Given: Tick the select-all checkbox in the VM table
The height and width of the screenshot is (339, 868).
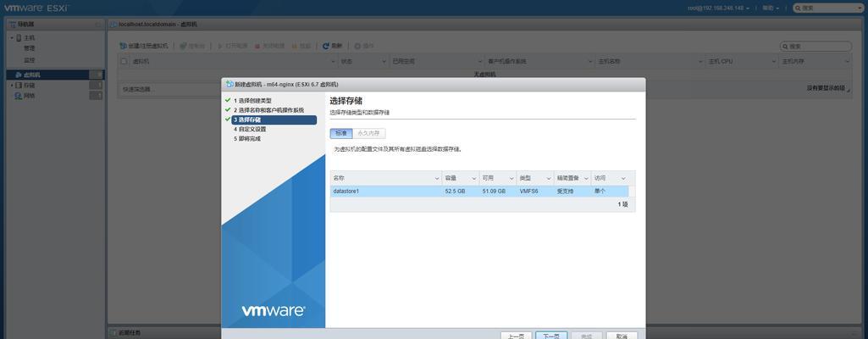Looking at the screenshot, I should [x=124, y=62].
